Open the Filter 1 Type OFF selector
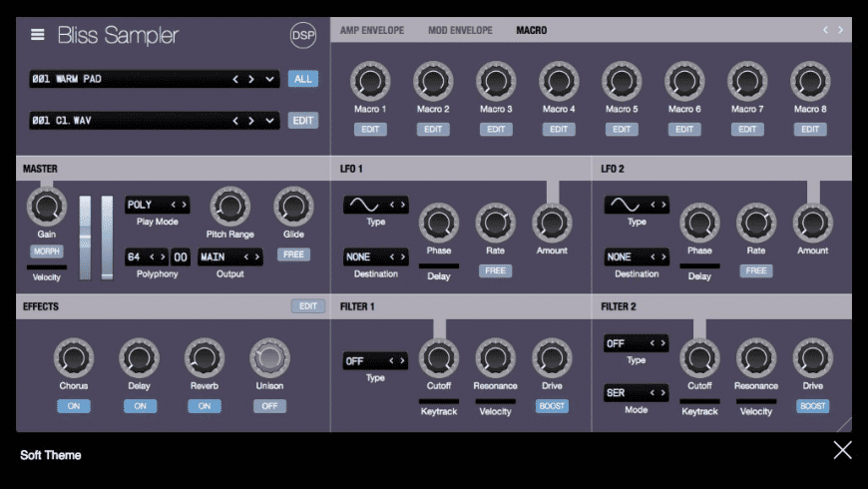Image resolution: width=868 pixels, height=489 pixels. point(375,361)
